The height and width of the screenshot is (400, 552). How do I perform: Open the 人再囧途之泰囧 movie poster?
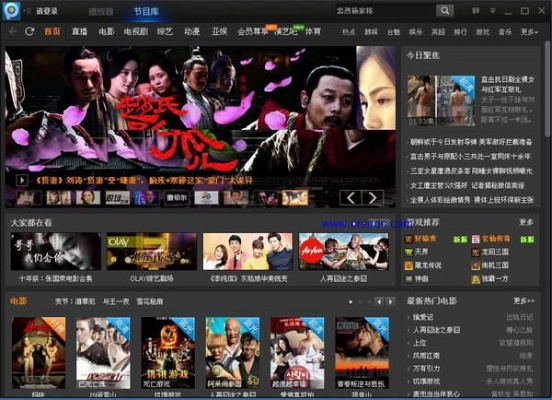point(233,353)
